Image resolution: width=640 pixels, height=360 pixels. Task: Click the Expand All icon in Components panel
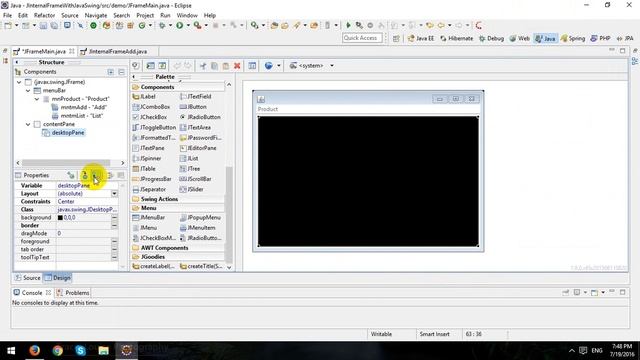point(111,72)
